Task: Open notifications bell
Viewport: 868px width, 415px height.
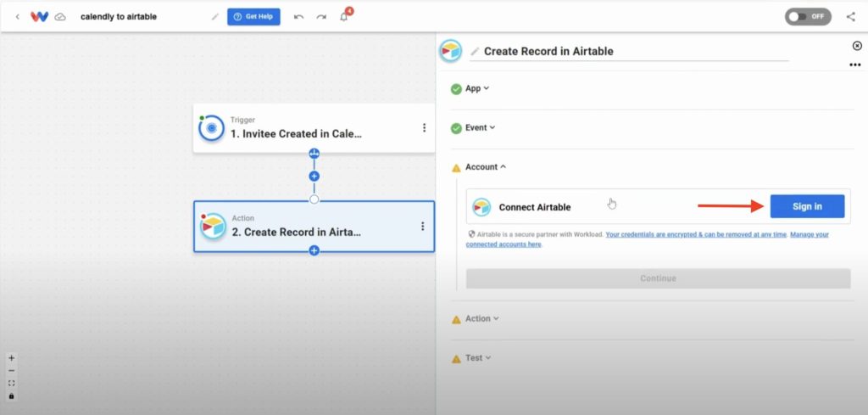Action: click(344, 17)
